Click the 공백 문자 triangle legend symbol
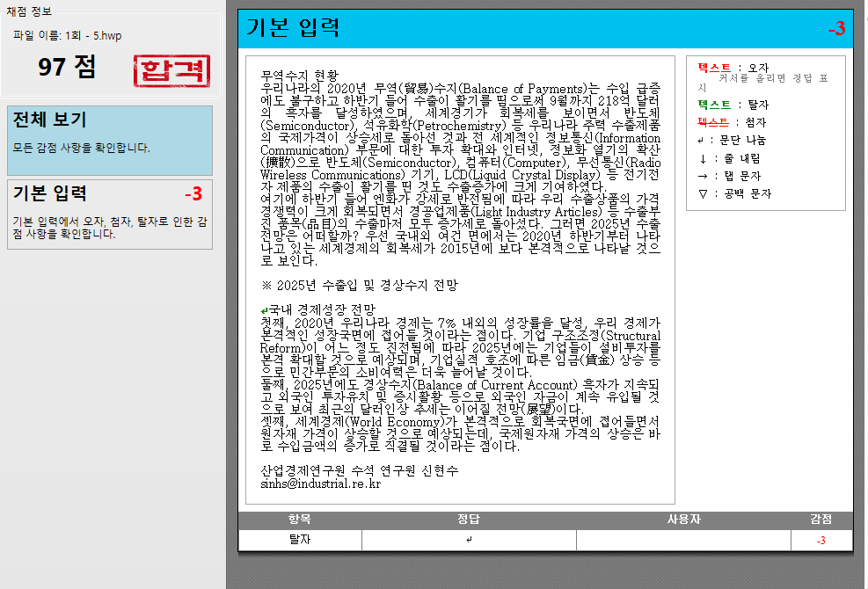This screenshot has height=589, width=868. click(x=702, y=193)
